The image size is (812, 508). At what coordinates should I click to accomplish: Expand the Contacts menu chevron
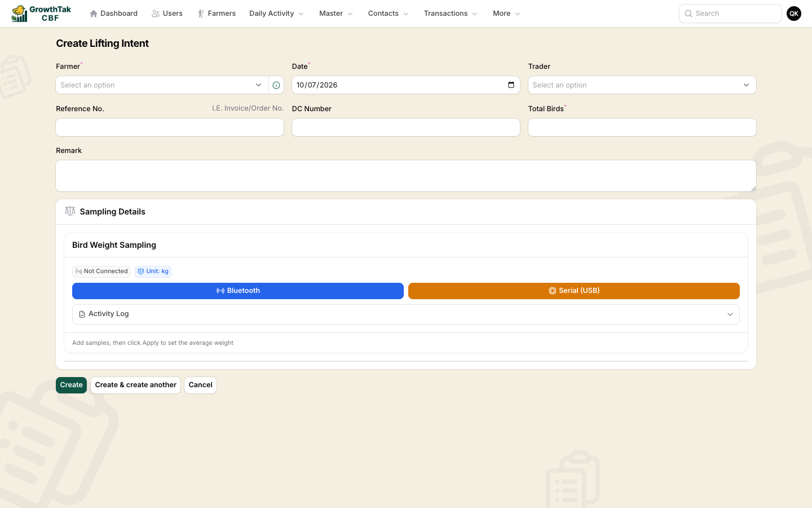406,14
